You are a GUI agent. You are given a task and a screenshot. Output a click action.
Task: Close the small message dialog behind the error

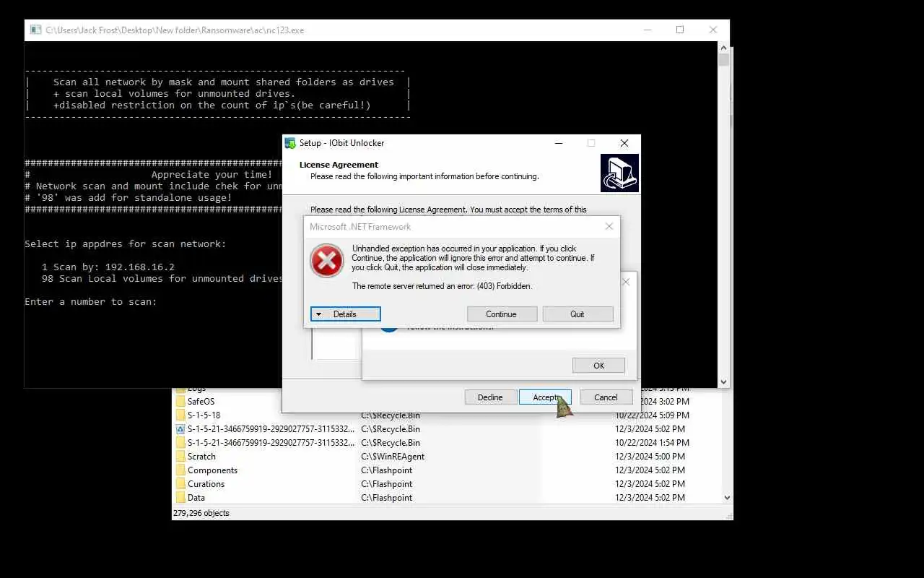point(626,282)
